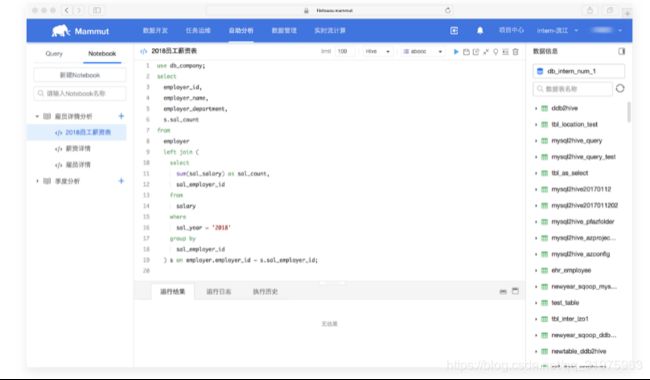Click the browser address bar
The height and width of the screenshot is (380, 650).
click(x=329, y=10)
